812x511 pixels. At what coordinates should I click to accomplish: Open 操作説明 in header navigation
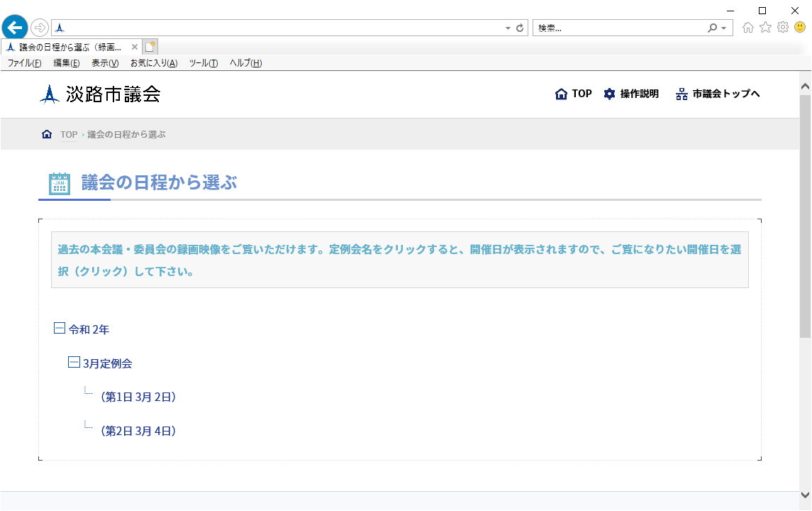[x=631, y=94]
